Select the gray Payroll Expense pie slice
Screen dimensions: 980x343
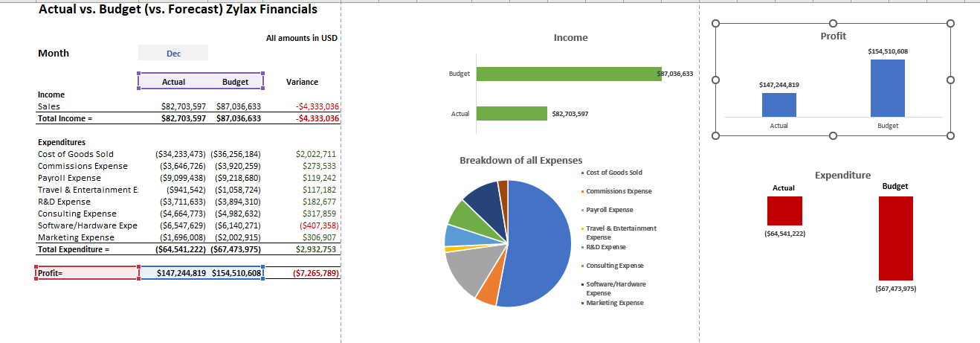(x=468, y=272)
